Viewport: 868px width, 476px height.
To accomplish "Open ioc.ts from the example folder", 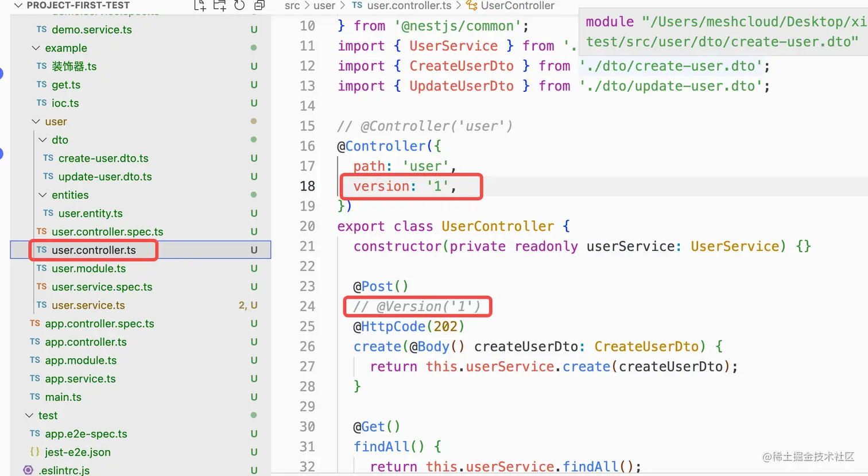I will 65,103.
